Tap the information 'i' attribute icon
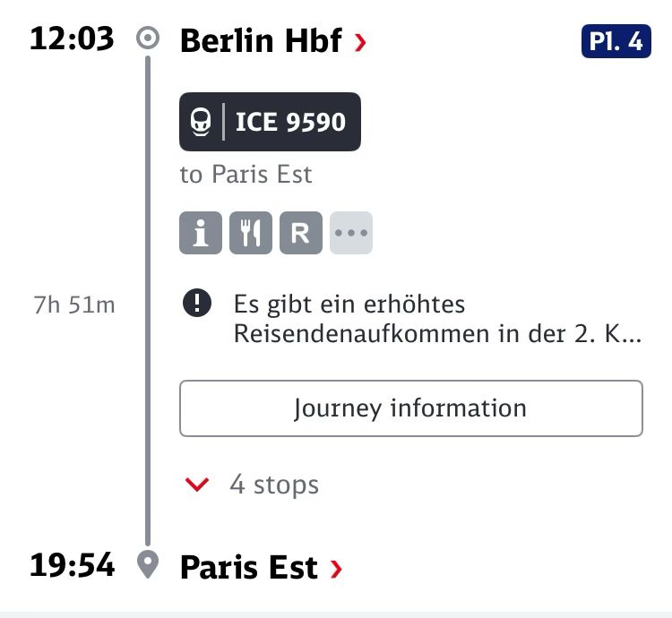Viewport: 672px width, 618px height. tap(201, 234)
